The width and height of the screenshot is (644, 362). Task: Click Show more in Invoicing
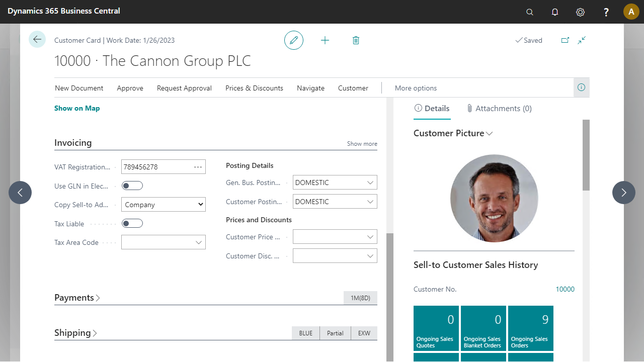(x=362, y=144)
